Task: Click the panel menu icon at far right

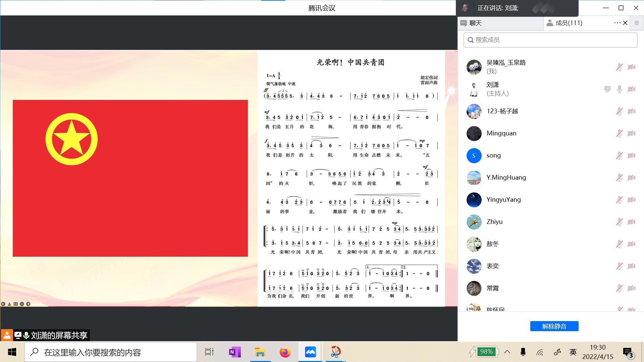Action: click(636, 23)
